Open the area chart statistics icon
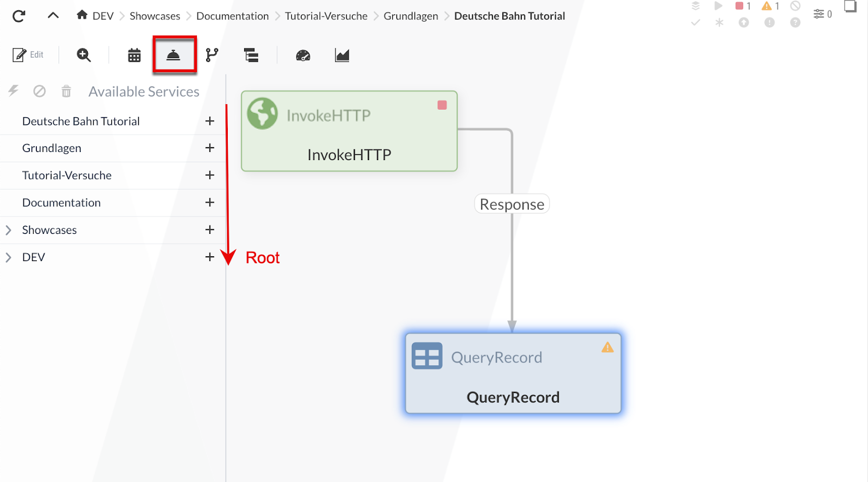868x482 pixels. pos(342,55)
